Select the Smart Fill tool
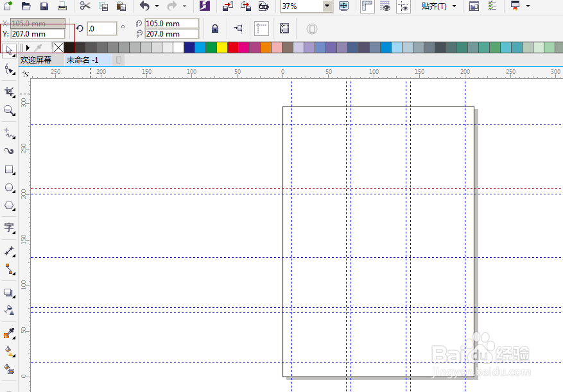Screen dimensions: 563x392 point(10,369)
